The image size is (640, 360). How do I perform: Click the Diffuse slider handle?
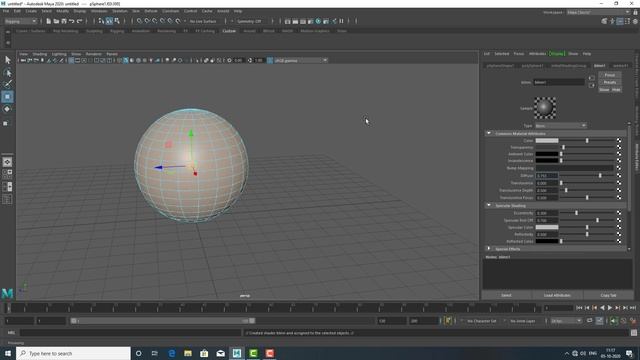(x=600, y=176)
